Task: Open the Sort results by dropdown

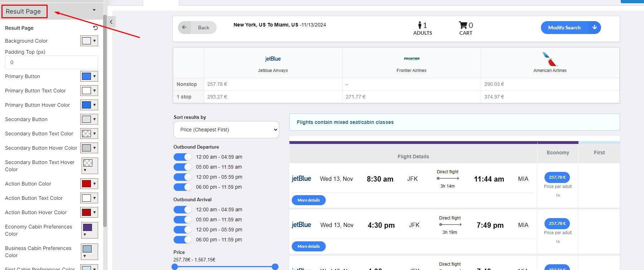Action: coord(226,130)
